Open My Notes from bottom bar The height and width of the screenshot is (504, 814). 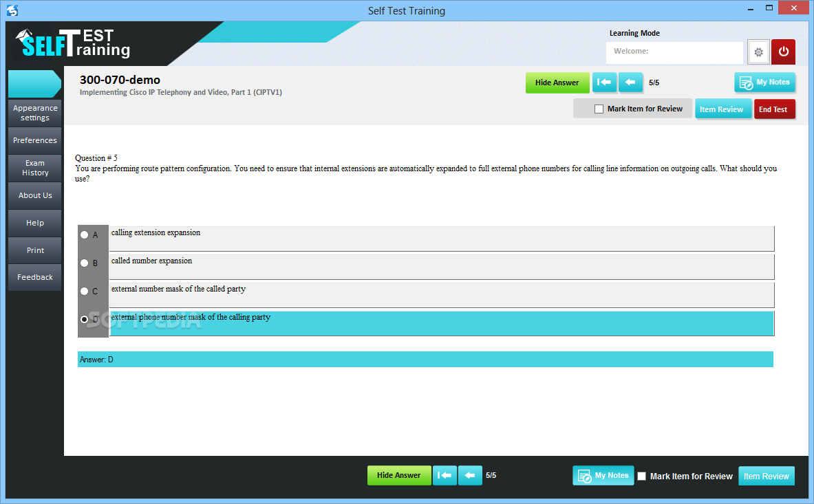tap(603, 476)
